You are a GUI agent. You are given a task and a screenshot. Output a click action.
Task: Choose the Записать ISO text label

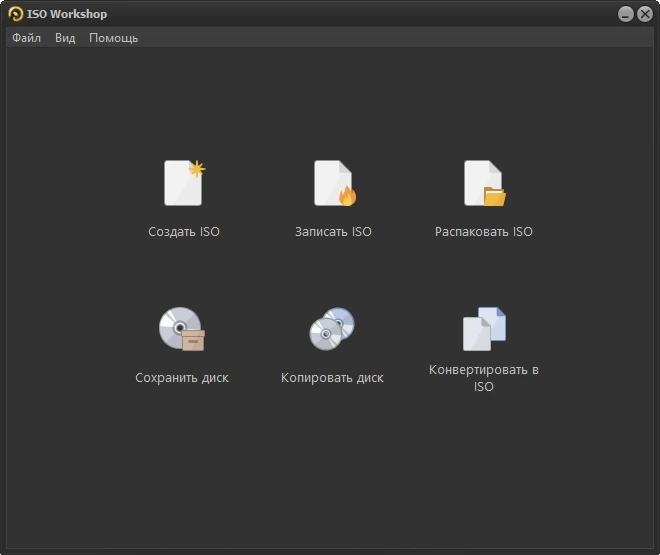[333, 231]
